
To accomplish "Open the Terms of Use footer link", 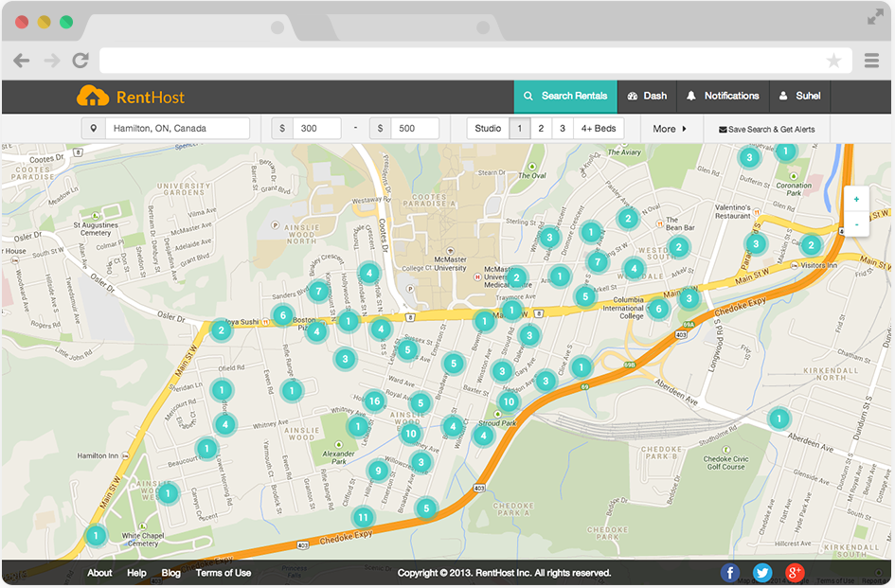I will [x=224, y=573].
